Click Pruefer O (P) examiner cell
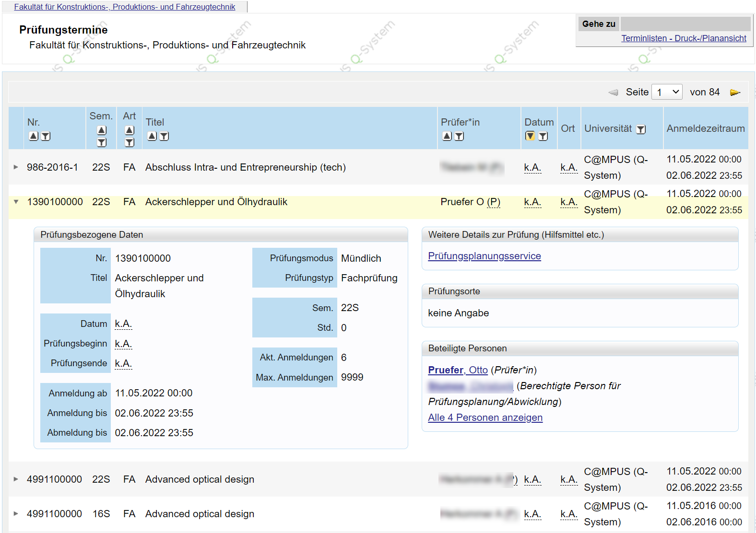 tap(470, 202)
